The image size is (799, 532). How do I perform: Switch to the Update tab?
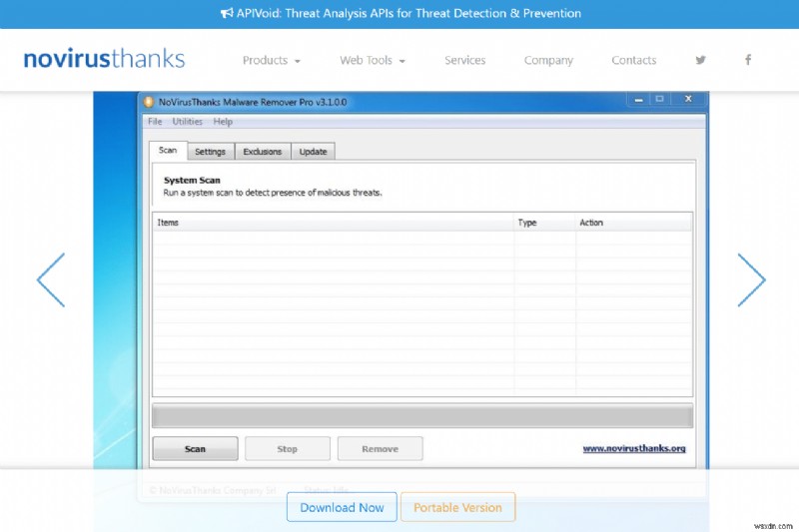[x=313, y=152]
